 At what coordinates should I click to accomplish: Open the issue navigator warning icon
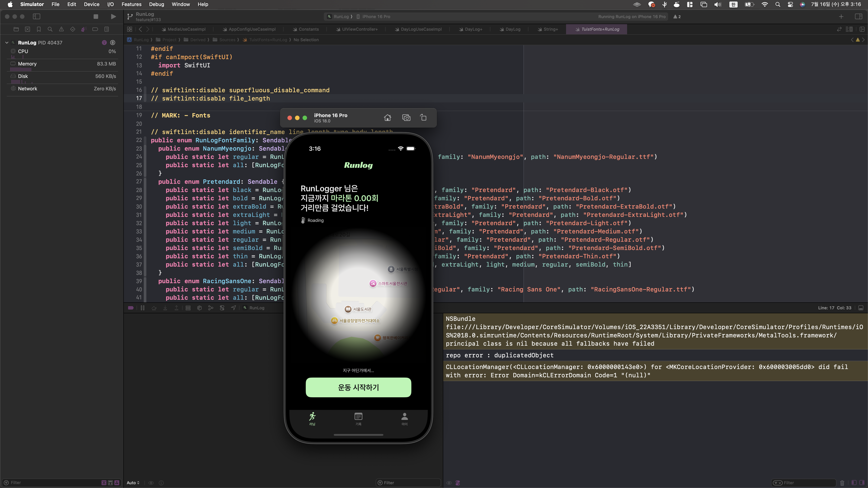point(61,29)
